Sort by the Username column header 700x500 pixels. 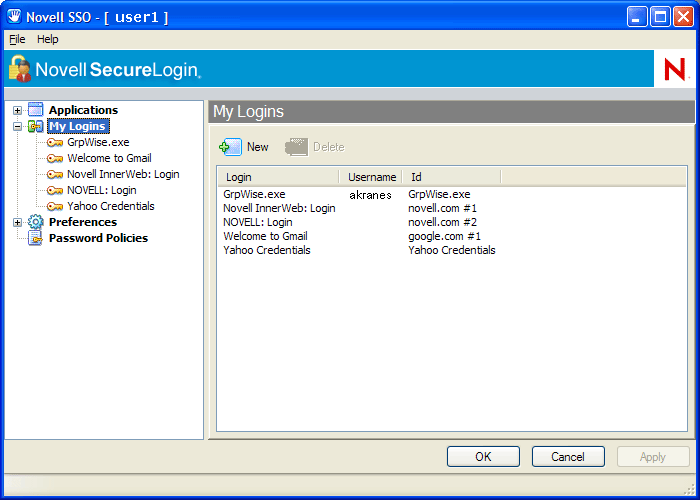pos(371,177)
